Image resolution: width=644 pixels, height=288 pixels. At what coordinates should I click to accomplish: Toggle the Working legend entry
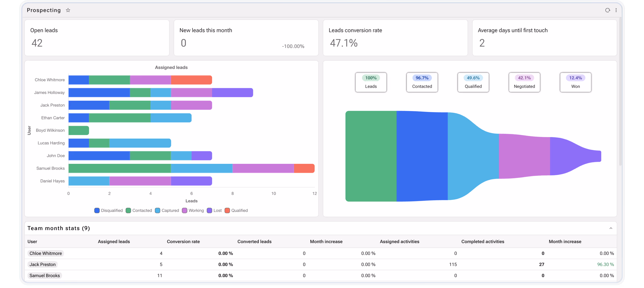coord(193,211)
